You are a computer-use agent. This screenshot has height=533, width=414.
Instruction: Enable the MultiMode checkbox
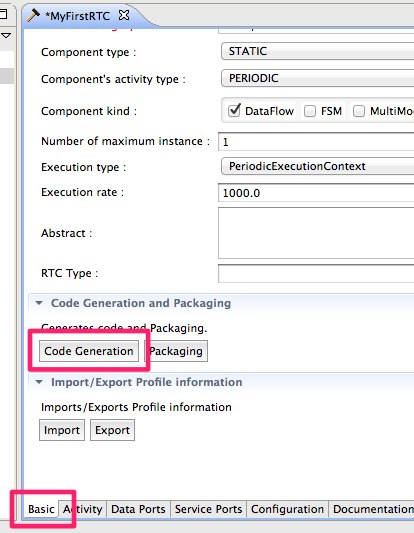point(359,111)
